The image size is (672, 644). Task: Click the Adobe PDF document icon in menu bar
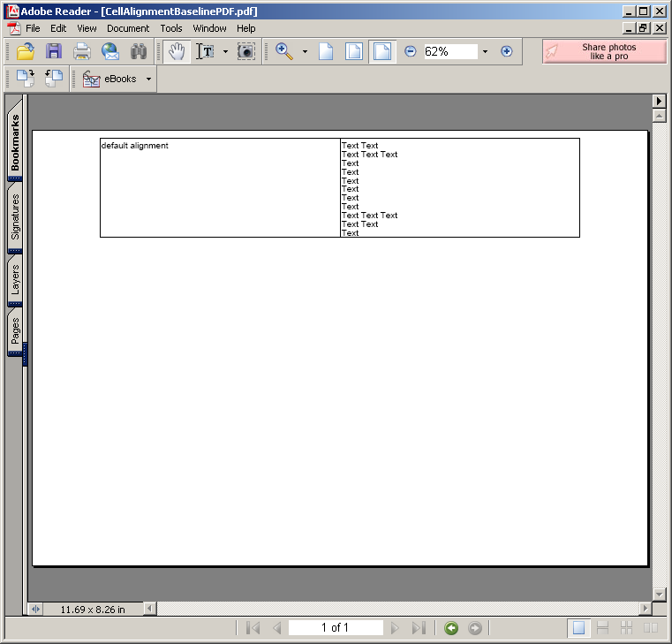pyautogui.click(x=14, y=28)
